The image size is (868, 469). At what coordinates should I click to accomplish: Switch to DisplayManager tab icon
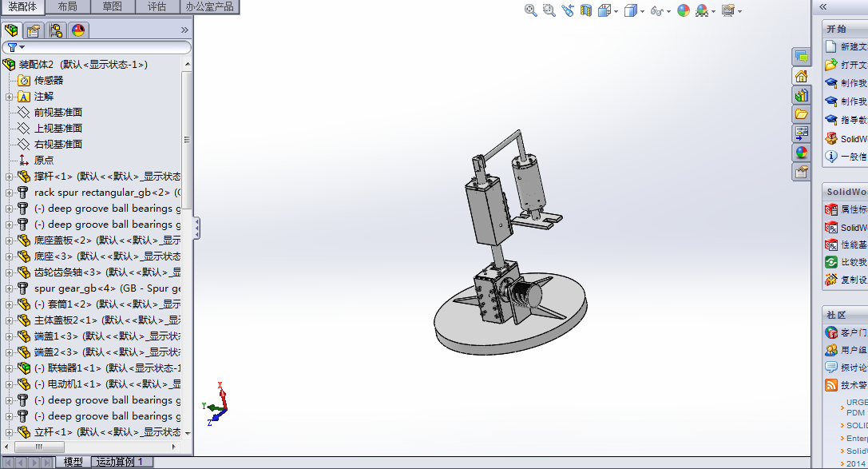pyautogui.click(x=78, y=30)
